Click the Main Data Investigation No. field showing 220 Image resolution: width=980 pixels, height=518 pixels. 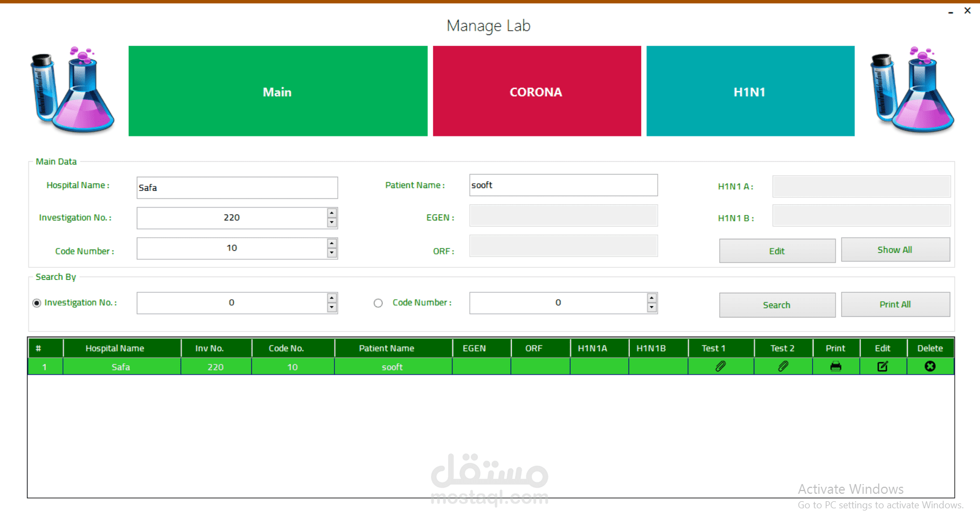pyautogui.click(x=232, y=218)
